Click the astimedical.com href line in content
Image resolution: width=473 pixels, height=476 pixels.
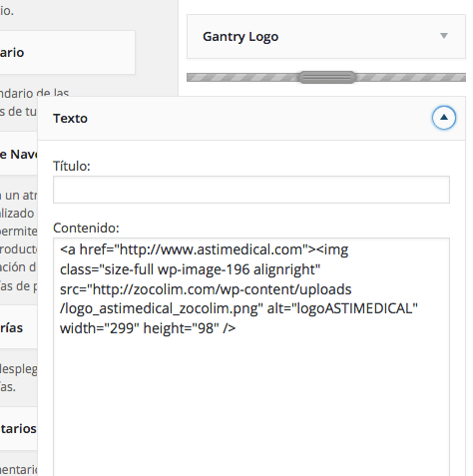204,249
